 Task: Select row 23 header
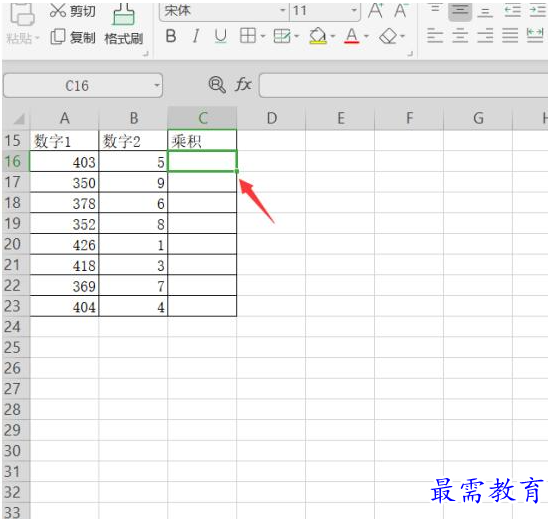pos(15,306)
